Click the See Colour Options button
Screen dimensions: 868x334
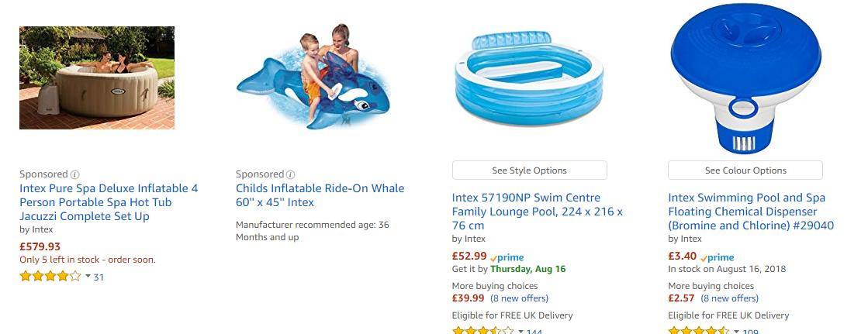pos(745,170)
